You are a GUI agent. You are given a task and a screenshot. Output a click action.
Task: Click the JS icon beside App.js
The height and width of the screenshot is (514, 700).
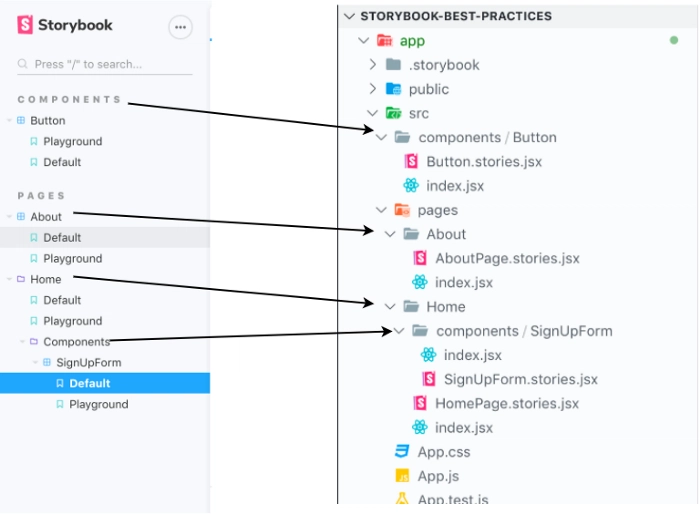coord(402,476)
